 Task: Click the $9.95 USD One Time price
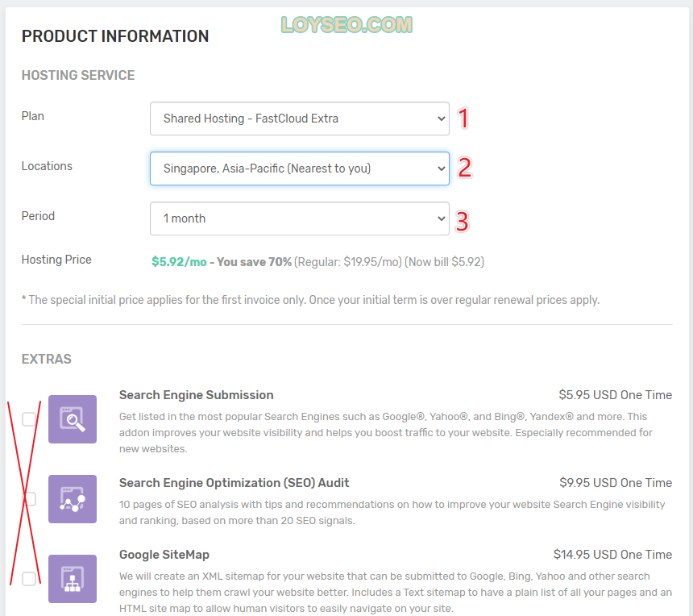coord(616,482)
